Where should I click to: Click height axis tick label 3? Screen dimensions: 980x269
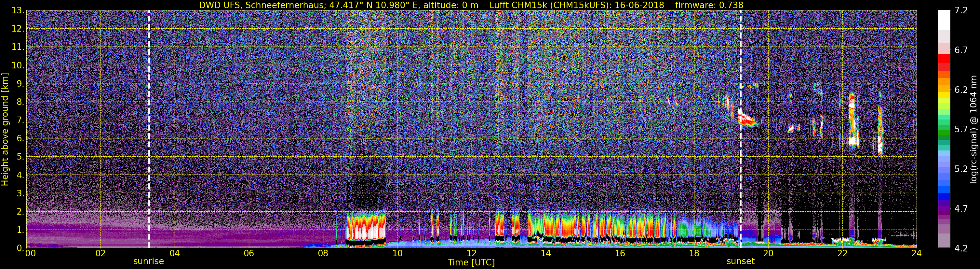21,193
